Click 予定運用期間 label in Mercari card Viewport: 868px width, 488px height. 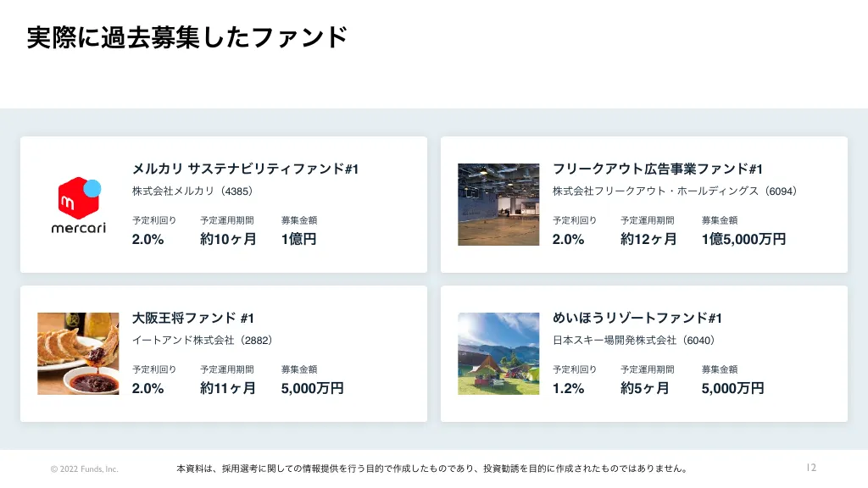(227, 220)
